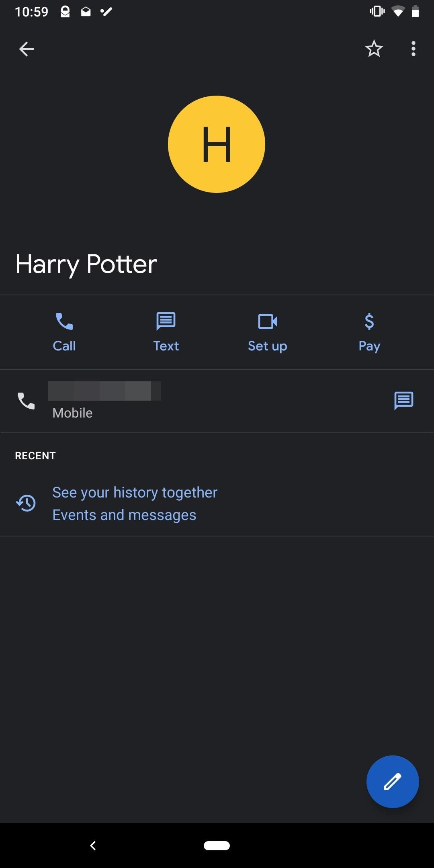This screenshot has width=434, height=868.
Task: Tap the yellow H contact avatar
Action: pos(217,144)
